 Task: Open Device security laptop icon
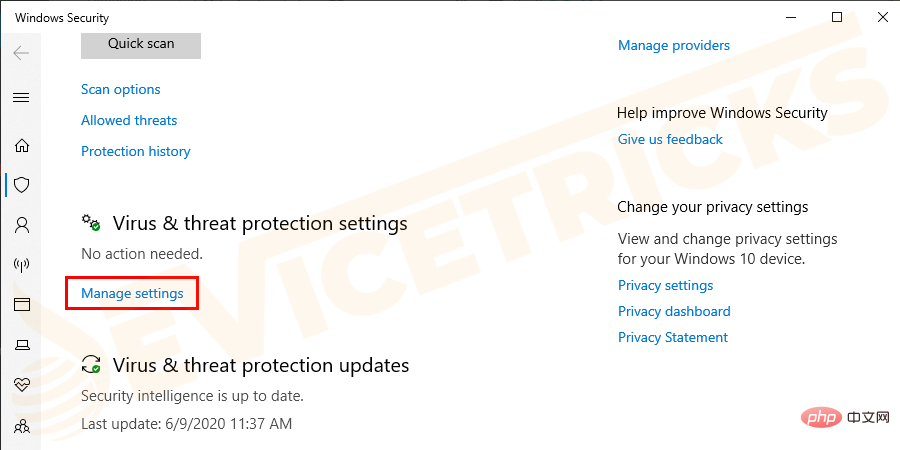pyautogui.click(x=21, y=345)
